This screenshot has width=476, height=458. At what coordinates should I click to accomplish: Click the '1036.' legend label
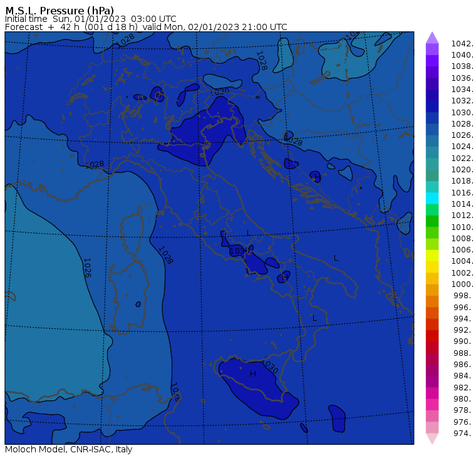pos(462,78)
